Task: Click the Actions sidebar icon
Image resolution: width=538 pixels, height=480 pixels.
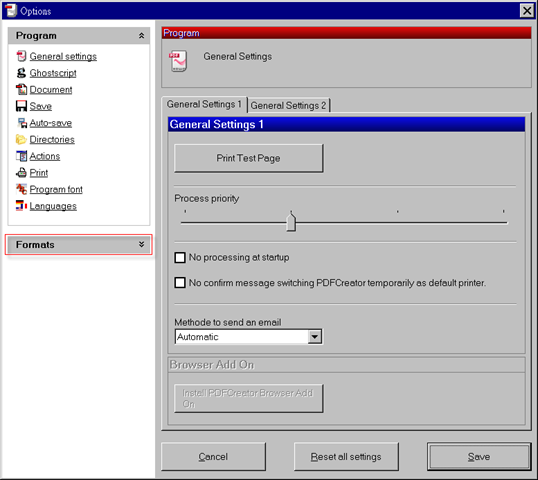Action: click(x=21, y=156)
